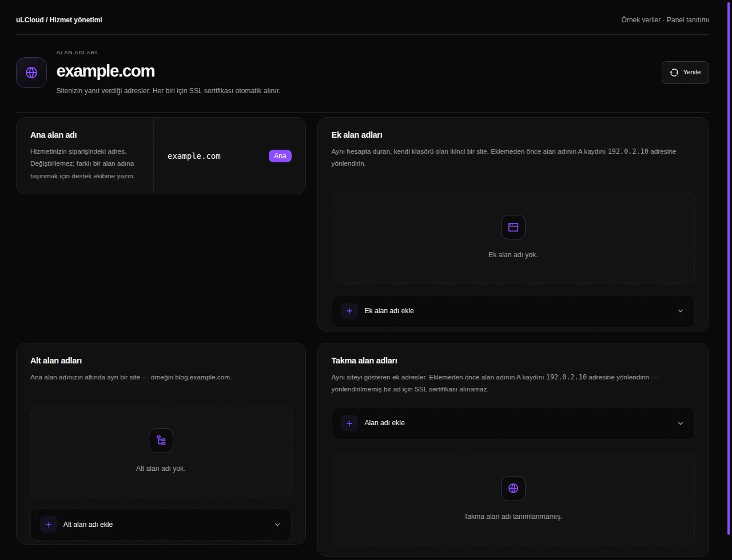This screenshot has width=732, height=560.
Task: Click the monospace 'example.com' primary domain value
Action: [x=194, y=156]
